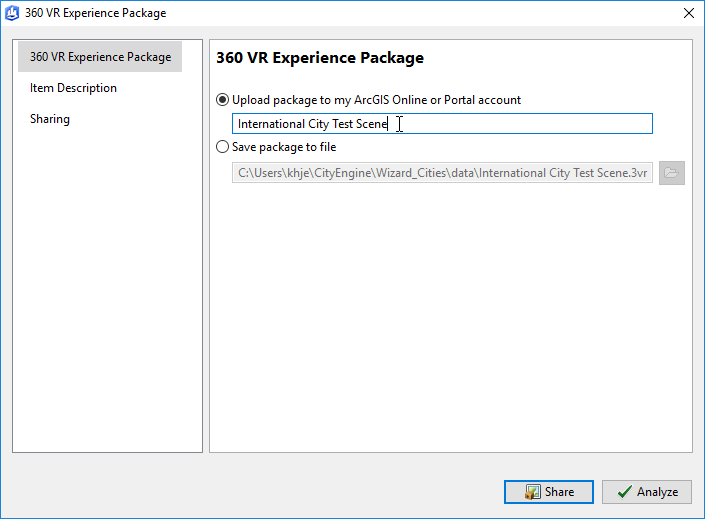Close the 360 VR Experience Package dialog
Viewport: 705px width, 519px height.
pos(688,13)
